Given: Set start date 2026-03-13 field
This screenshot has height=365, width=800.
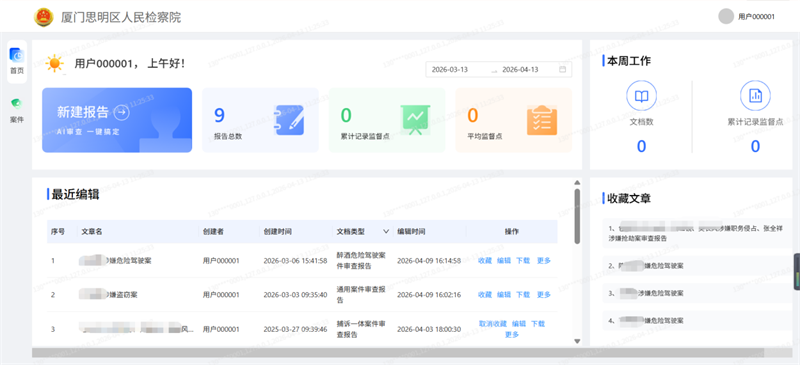Looking at the screenshot, I should click(x=449, y=69).
